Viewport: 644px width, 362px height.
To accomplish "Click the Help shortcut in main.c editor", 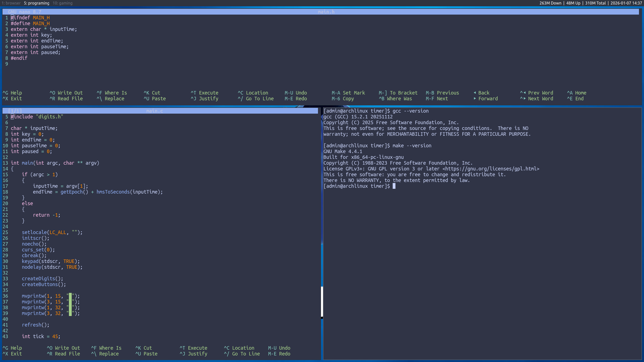I will coord(12,348).
